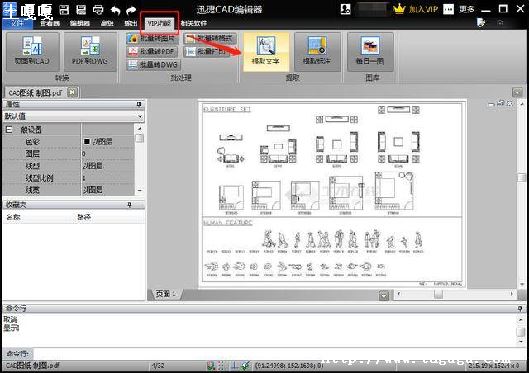Close the CAD图纸 制图.pdf document tab
Viewport: 529px width, 373px height.
pyautogui.click(x=73, y=92)
